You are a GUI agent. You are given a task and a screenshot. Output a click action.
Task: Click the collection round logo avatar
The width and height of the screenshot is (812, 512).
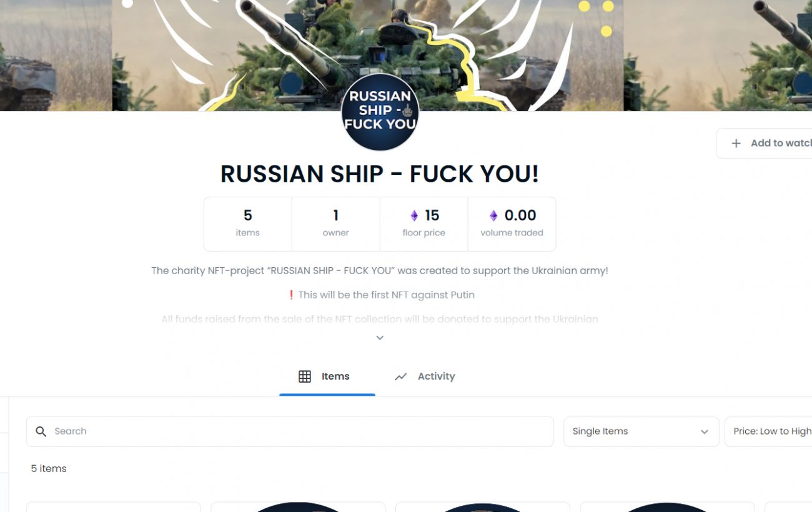pos(380,112)
